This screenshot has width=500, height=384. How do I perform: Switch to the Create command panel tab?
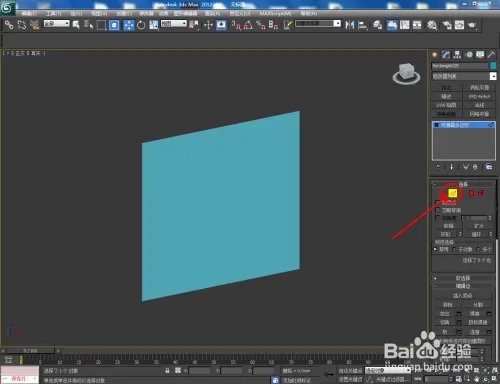pyautogui.click(x=435, y=55)
